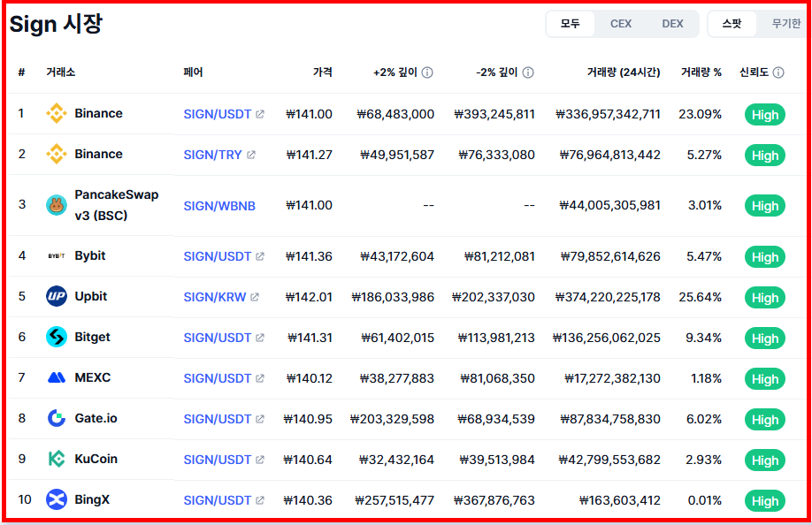812x525 pixels.
Task: Click external link icon next to SIGN/TRY
Action: pyautogui.click(x=251, y=155)
